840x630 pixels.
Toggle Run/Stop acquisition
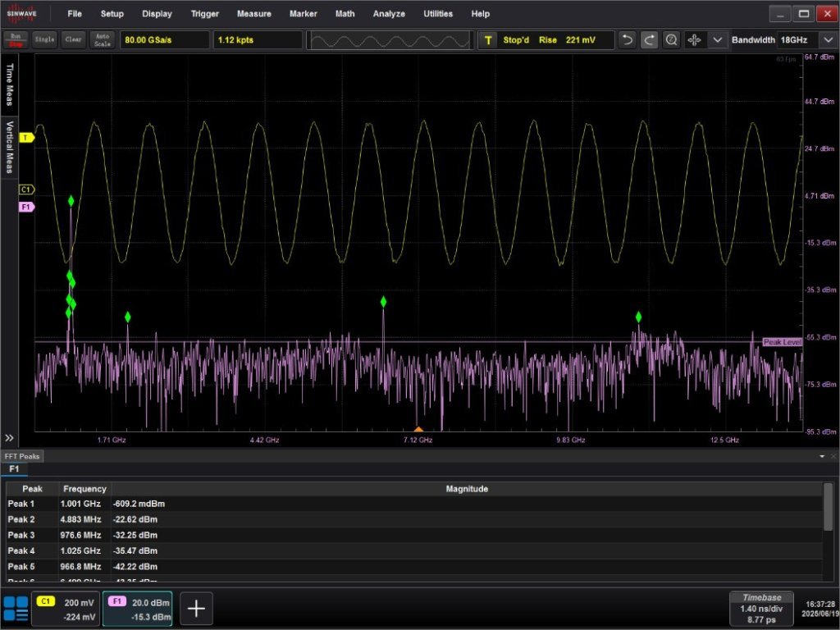coord(15,39)
